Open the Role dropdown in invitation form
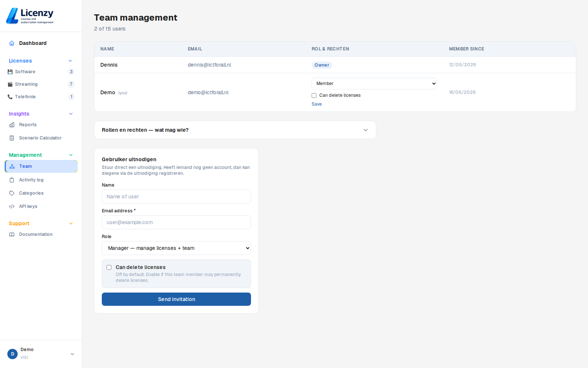588x368 pixels. [176, 248]
